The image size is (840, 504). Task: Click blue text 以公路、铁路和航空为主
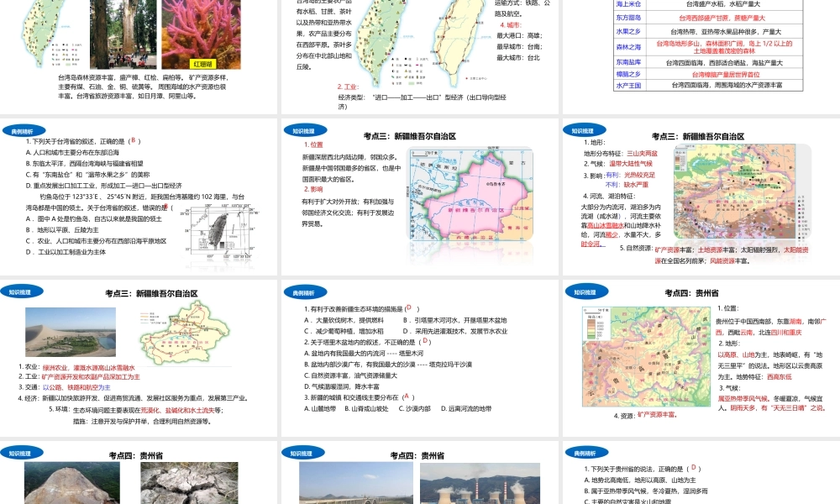pos(76,387)
